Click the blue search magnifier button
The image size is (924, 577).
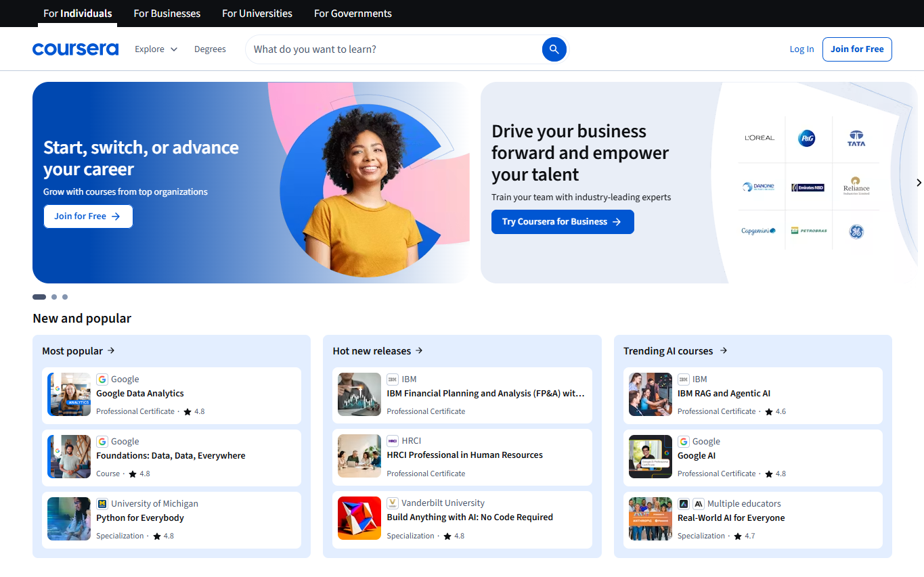(554, 49)
